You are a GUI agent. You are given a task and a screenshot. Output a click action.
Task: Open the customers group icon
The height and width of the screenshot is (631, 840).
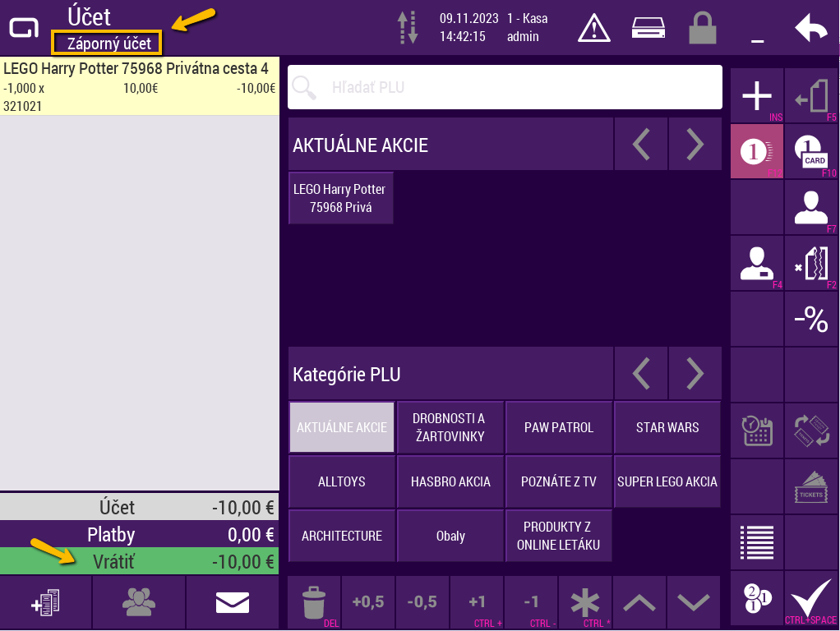click(138, 602)
